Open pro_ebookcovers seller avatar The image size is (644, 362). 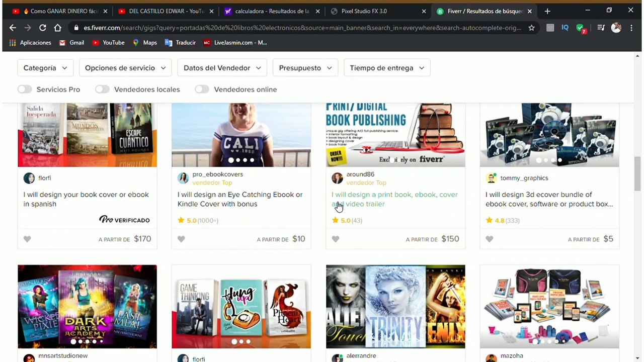coord(183,178)
